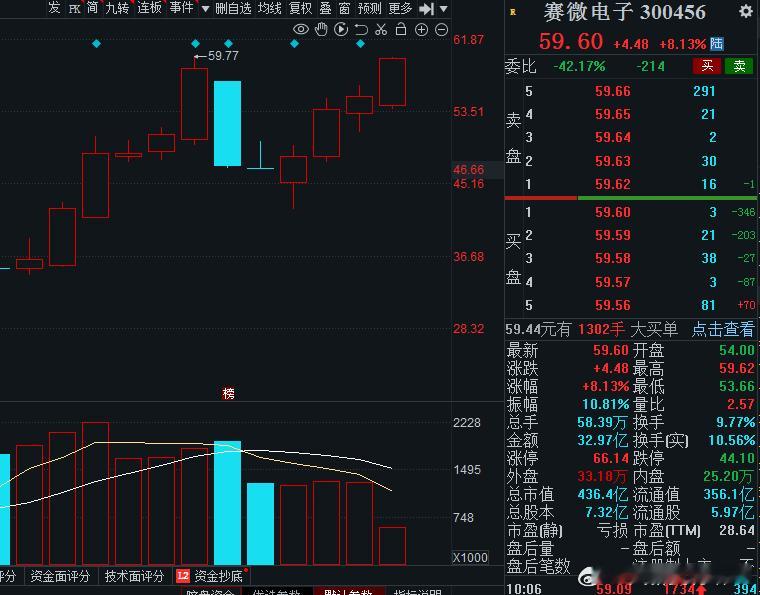
Task: Switch to 技术面评分 tab
Action: coord(134,576)
